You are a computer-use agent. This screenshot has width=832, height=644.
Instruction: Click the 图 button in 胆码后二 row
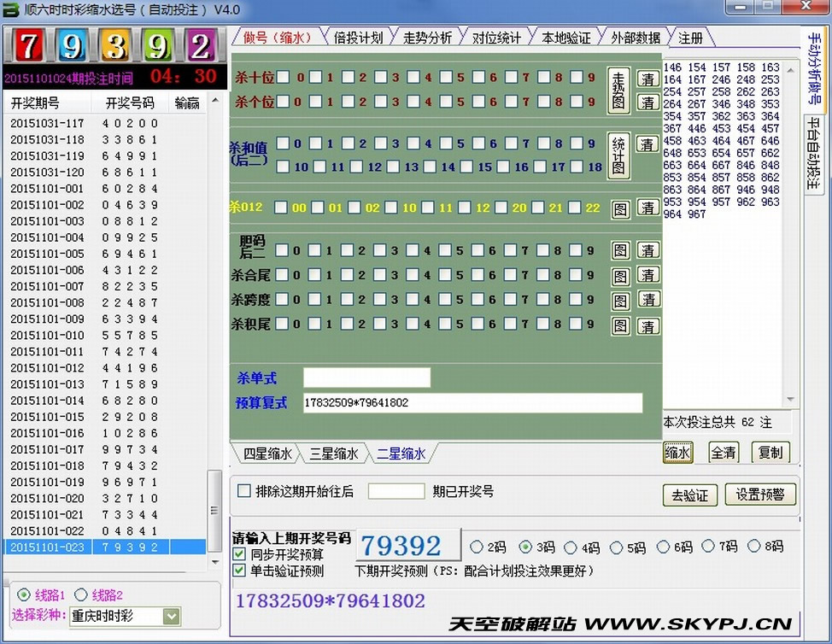pos(620,251)
